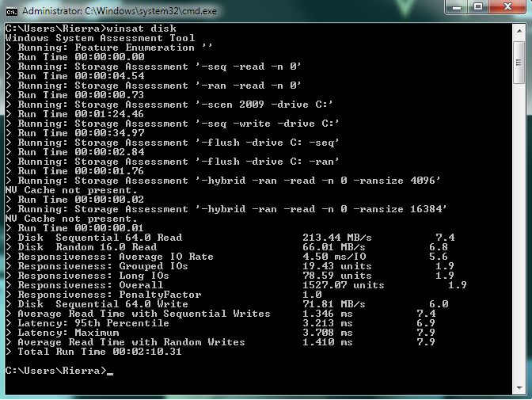The height and width of the screenshot is (400, 532).
Task: Click the 1.410 ms value
Action: pyautogui.click(x=328, y=342)
